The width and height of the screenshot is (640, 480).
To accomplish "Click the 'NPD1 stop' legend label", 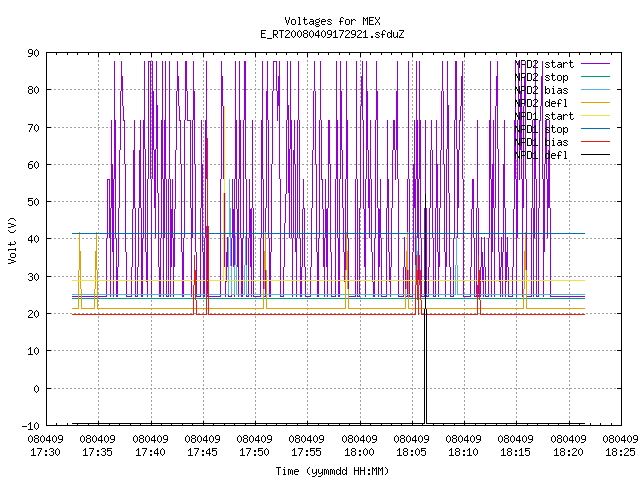I will click(x=541, y=129).
